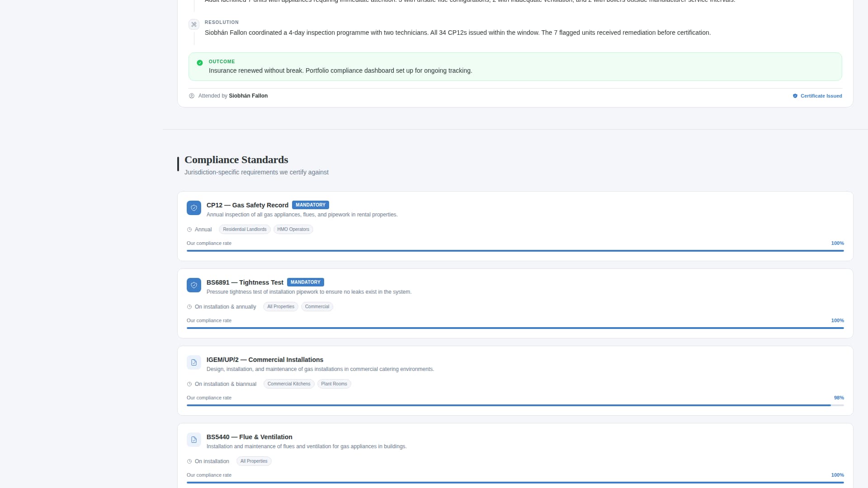868x488 pixels.
Task: Click the Compliance Standards heading
Action: coord(236,160)
